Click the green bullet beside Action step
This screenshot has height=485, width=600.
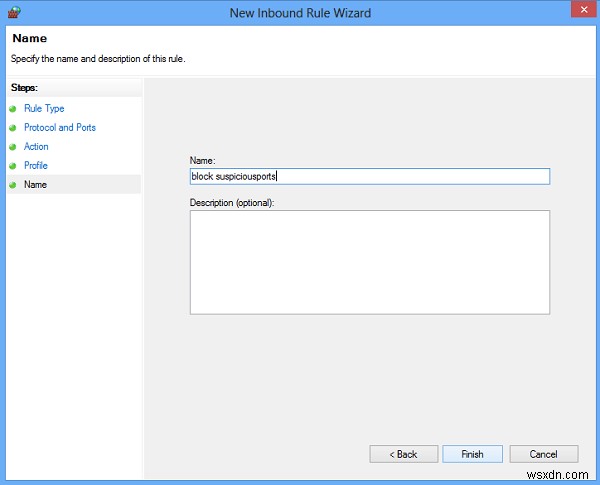pos(13,147)
